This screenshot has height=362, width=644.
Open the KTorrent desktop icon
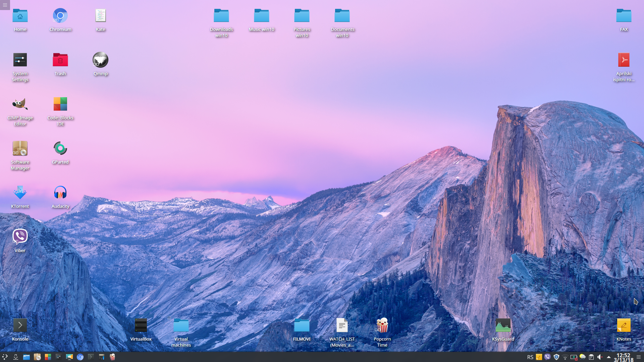(20, 193)
